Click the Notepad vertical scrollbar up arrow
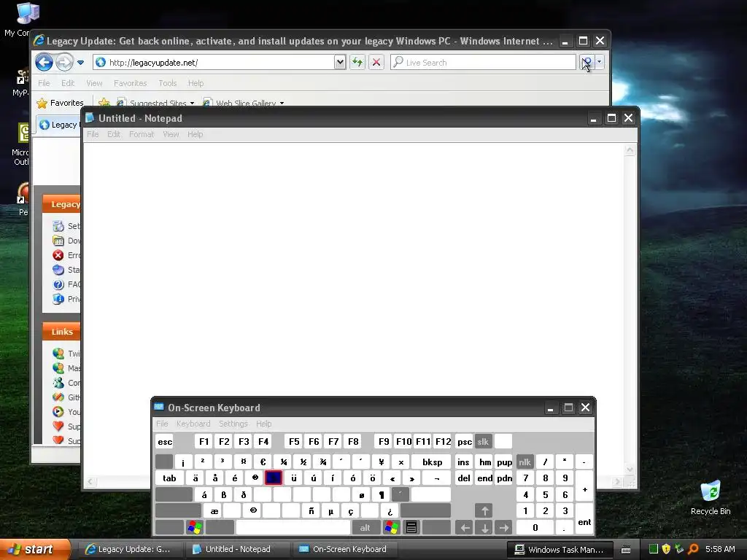 pos(630,150)
